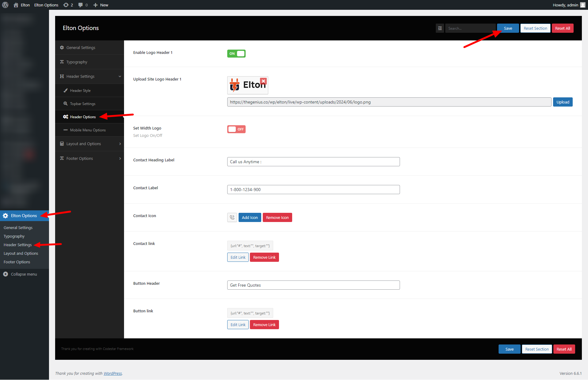This screenshot has width=588, height=380.
Task: Click the Collapse menu arrow icon
Action: tap(6, 274)
